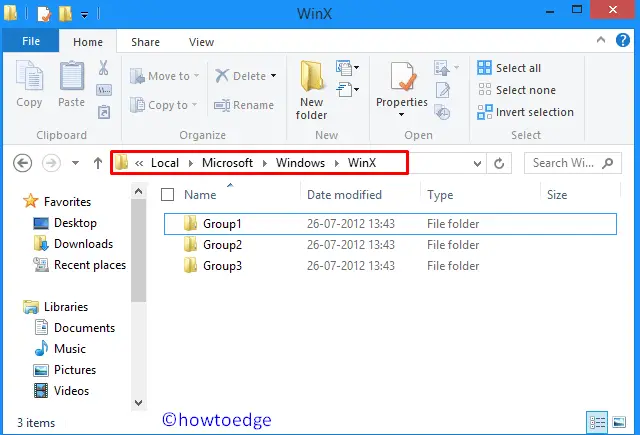Click the Cut scissors icon

103,68
